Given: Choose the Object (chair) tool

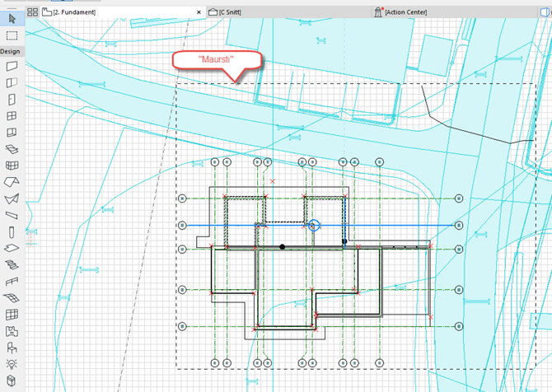Looking at the screenshot, I should [x=12, y=348].
